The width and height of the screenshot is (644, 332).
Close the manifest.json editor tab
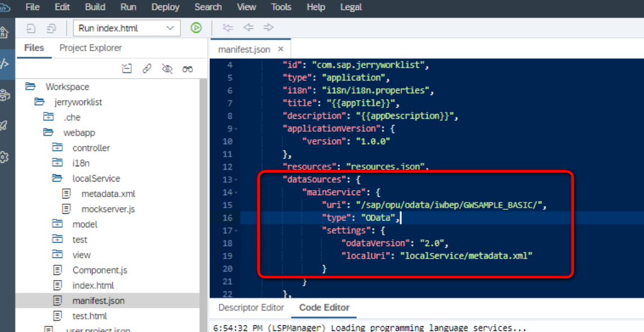coord(281,49)
